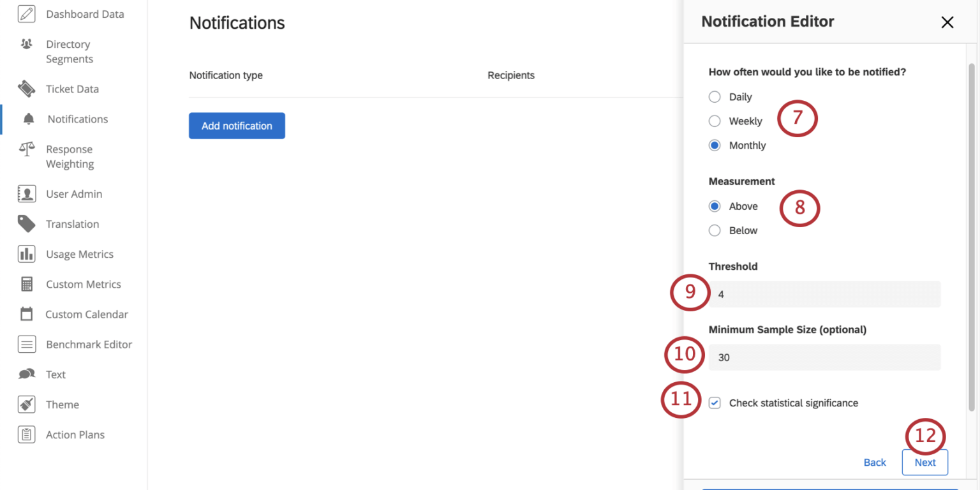The width and height of the screenshot is (980, 490).
Task: Click inside the Threshold field
Action: coord(824,294)
